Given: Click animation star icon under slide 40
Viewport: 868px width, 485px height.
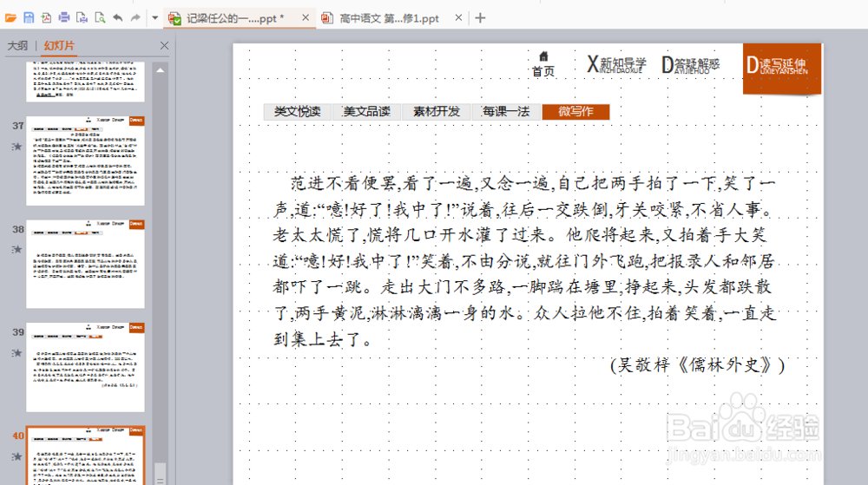Looking at the screenshot, I should (17, 456).
